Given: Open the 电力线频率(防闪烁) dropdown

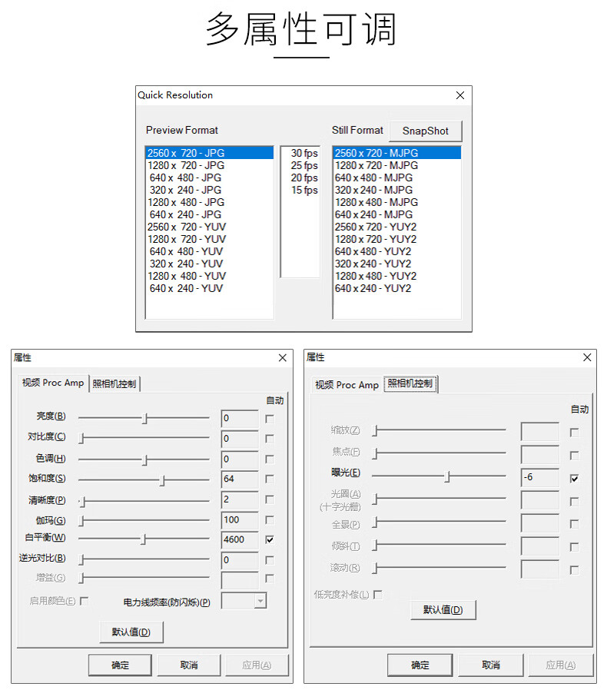Looking at the screenshot, I should point(260,602).
